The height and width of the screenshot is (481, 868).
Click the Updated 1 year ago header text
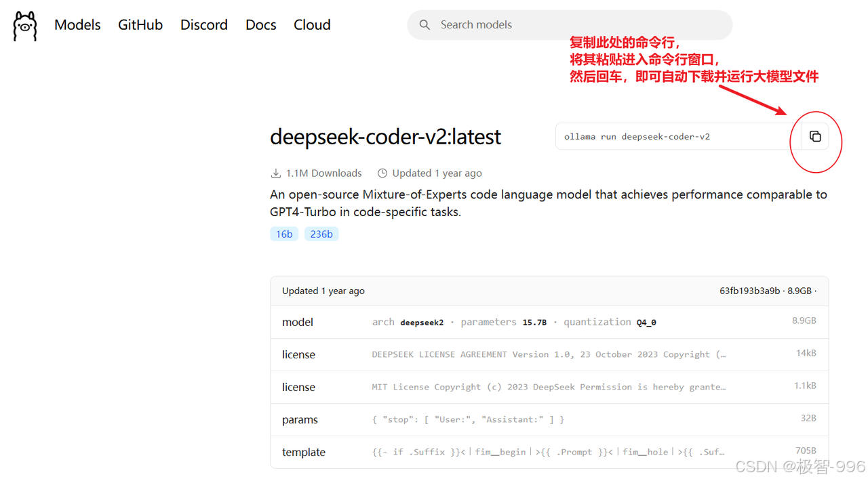(323, 291)
